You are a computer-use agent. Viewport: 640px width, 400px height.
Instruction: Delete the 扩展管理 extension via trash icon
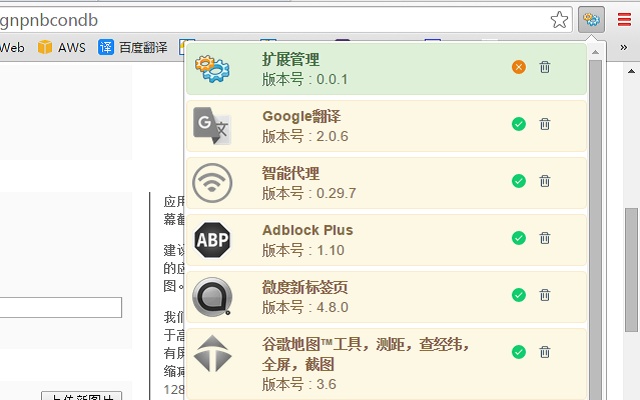[x=544, y=67]
